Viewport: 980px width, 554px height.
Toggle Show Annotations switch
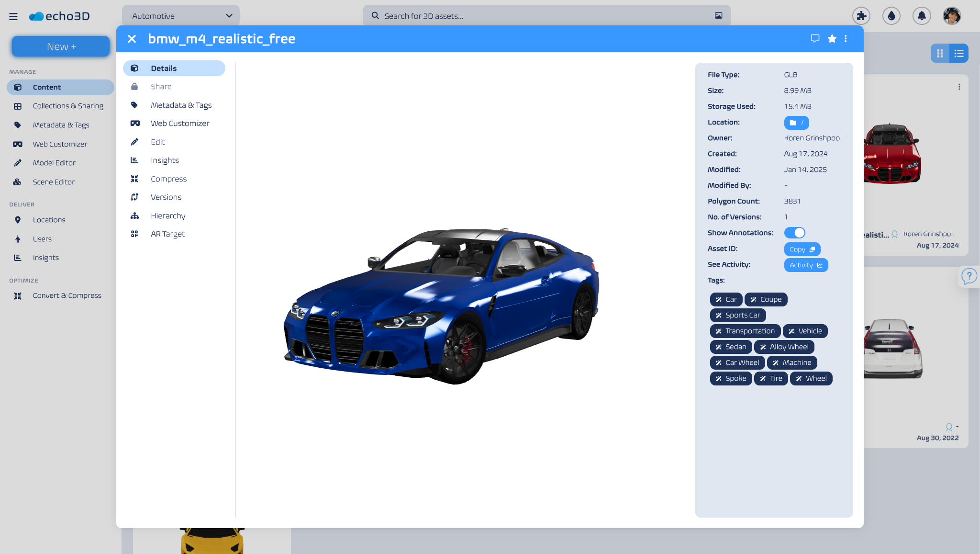(795, 233)
